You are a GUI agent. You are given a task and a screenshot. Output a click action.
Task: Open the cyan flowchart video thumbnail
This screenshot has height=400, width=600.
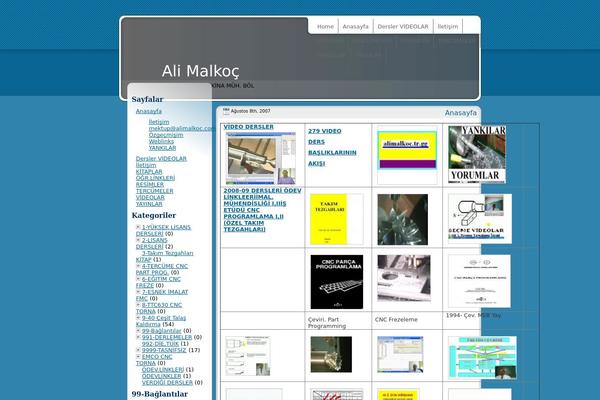[x=483, y=358]
